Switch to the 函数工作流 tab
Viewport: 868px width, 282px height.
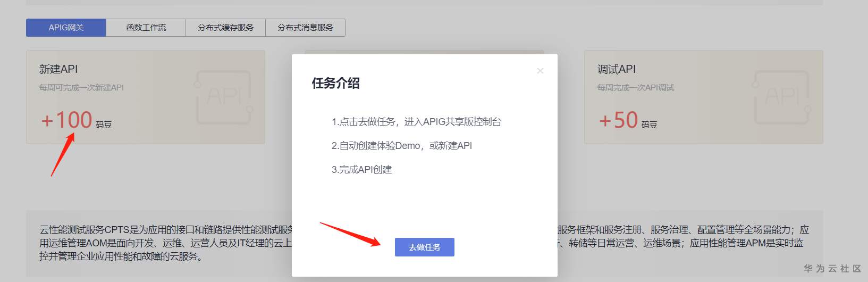[x=146, y=28]
